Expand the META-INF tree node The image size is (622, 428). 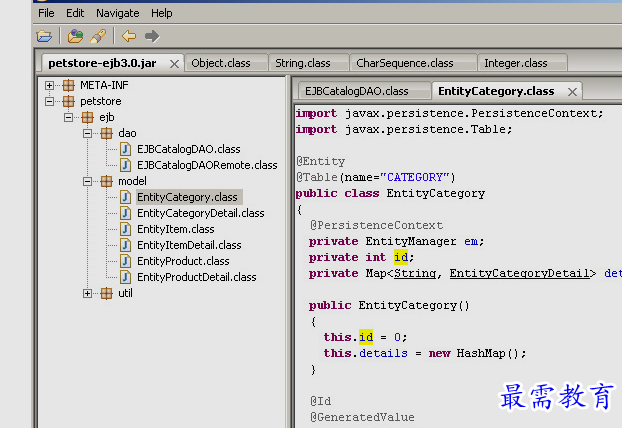point(49,85)
